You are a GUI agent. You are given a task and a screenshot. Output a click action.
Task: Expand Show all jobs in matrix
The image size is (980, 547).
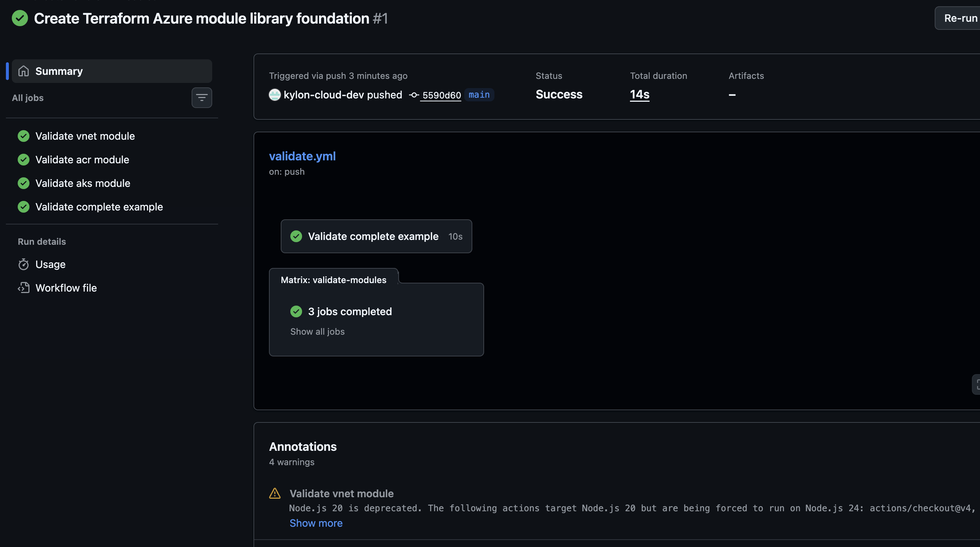pyautogui.click(x=317, y=331)
